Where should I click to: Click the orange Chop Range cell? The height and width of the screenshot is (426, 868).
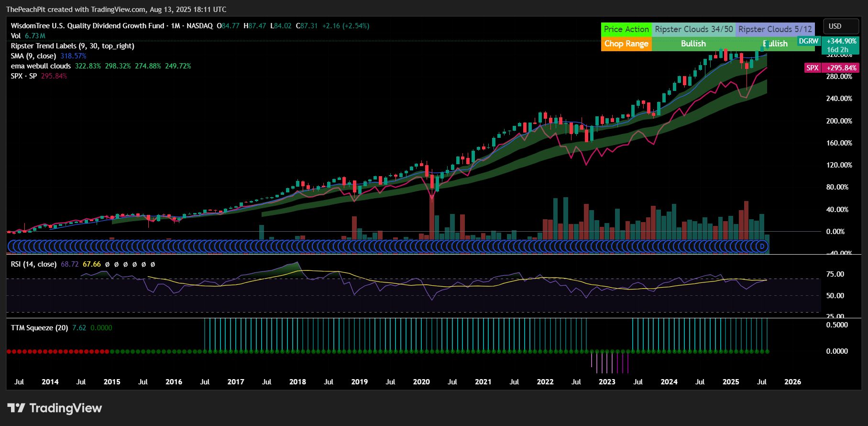[626, 44]
